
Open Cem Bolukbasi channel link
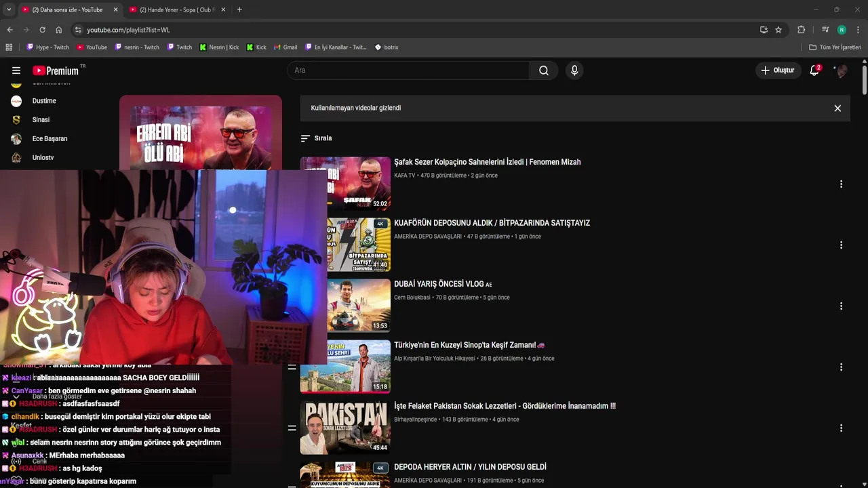point(412,298)
